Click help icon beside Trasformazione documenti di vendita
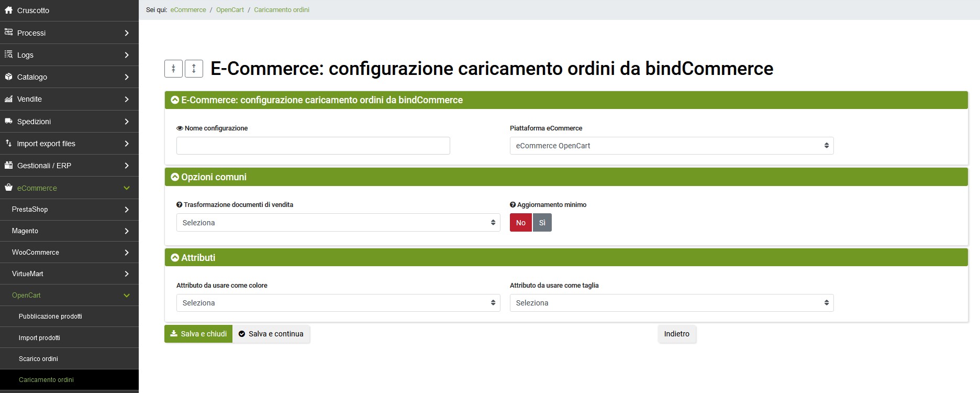 tap(179, 205)
